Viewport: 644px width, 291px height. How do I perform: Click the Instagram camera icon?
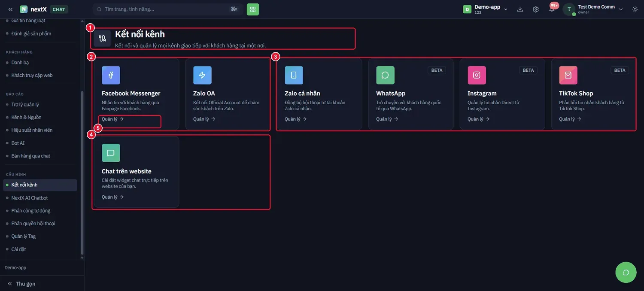pos(477,75)
